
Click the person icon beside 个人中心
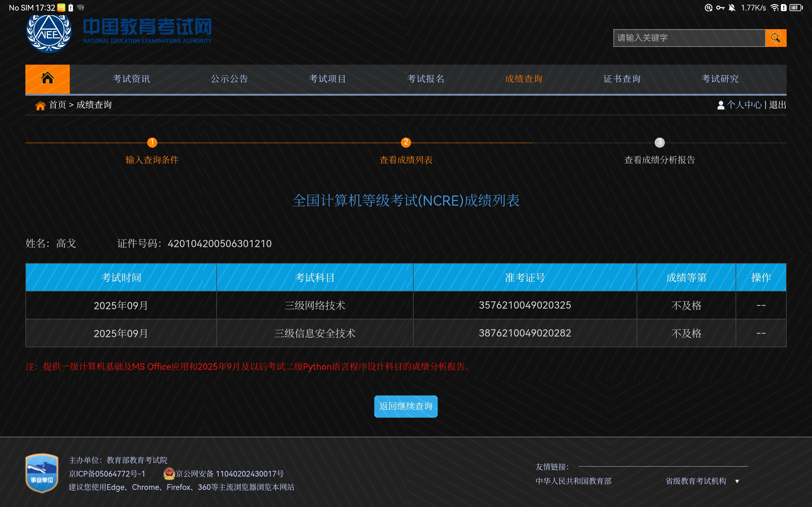tap(720, 105)
